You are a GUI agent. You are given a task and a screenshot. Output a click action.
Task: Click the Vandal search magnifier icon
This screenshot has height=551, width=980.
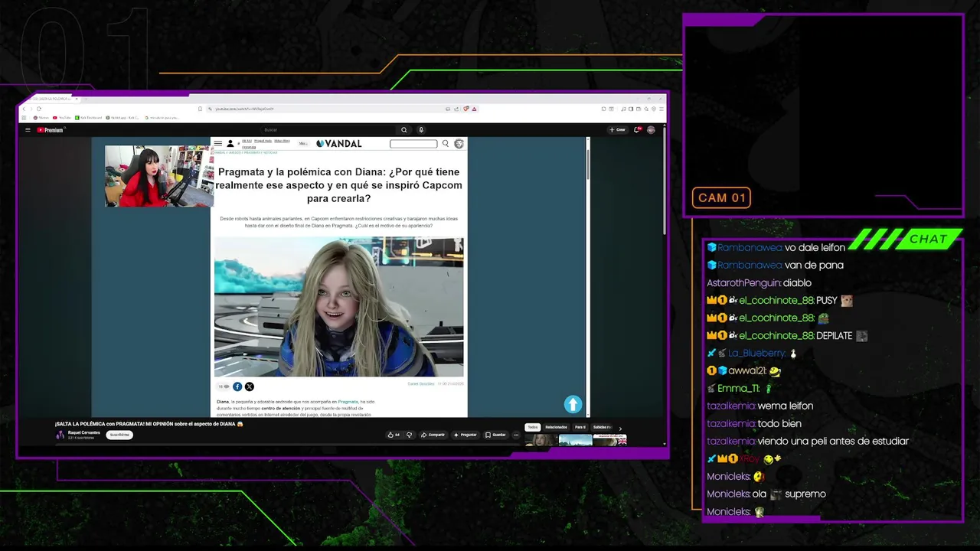446,143
